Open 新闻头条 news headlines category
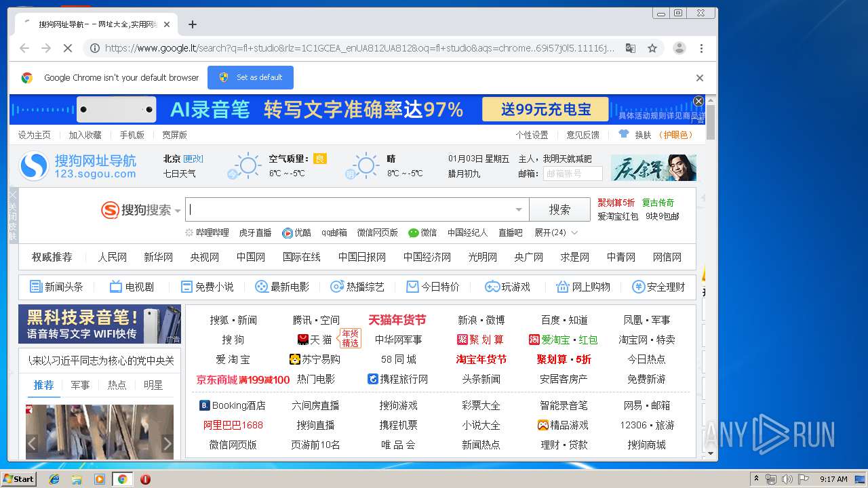The image size is (868, 488). pyautogui.click(x=56, y=287)
